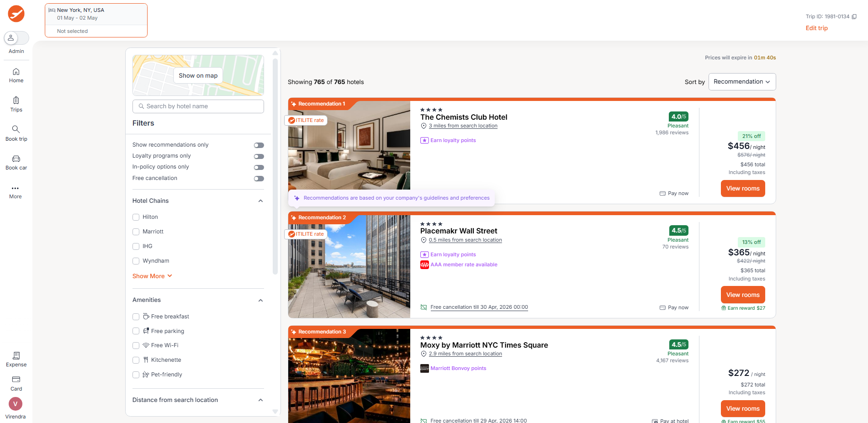Click sparkle icon in recommendations tooltip
The width and height of the screenshot is (868, 423).
(x=297, y=198)
